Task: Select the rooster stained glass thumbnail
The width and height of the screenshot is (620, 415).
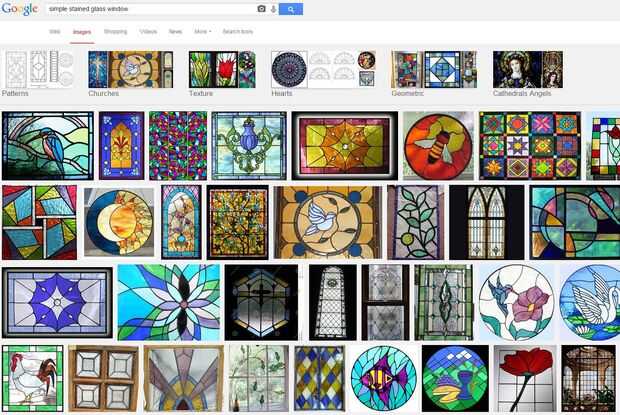Action: click(32, 378)
